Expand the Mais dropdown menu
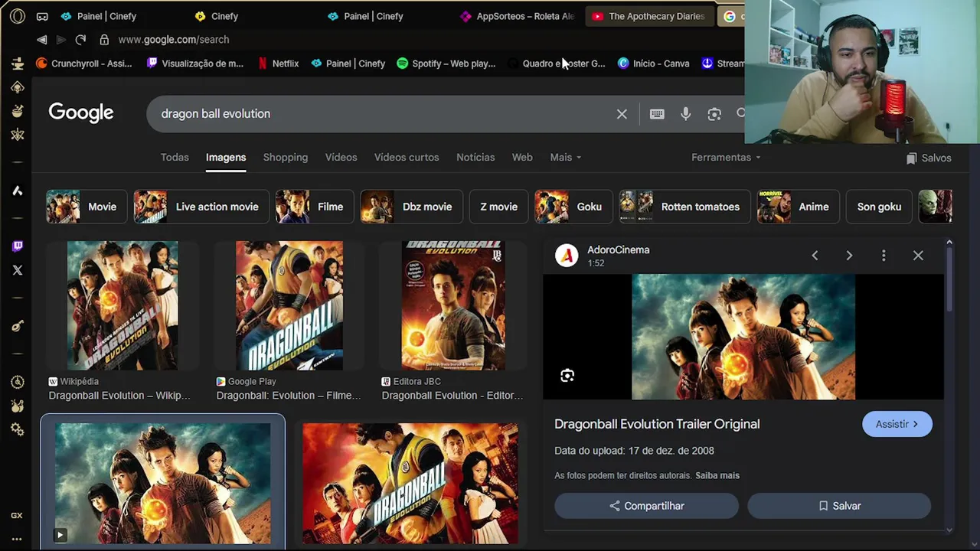 [x=565, y=157]
